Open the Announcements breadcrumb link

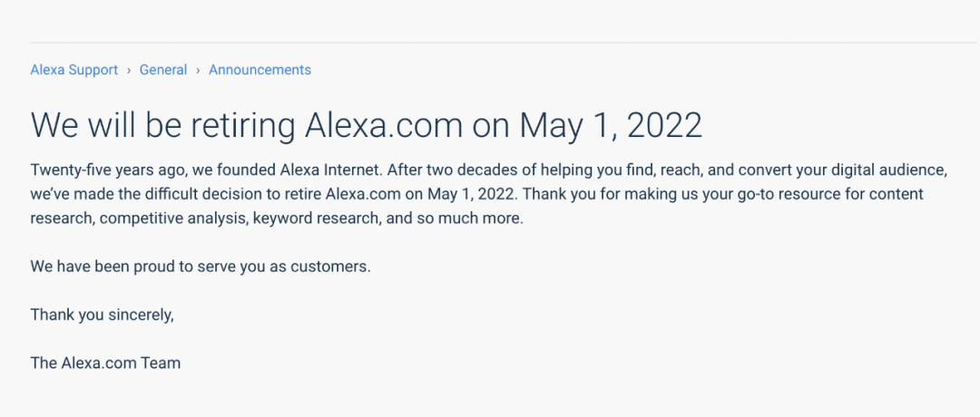(x=260, y=70)
